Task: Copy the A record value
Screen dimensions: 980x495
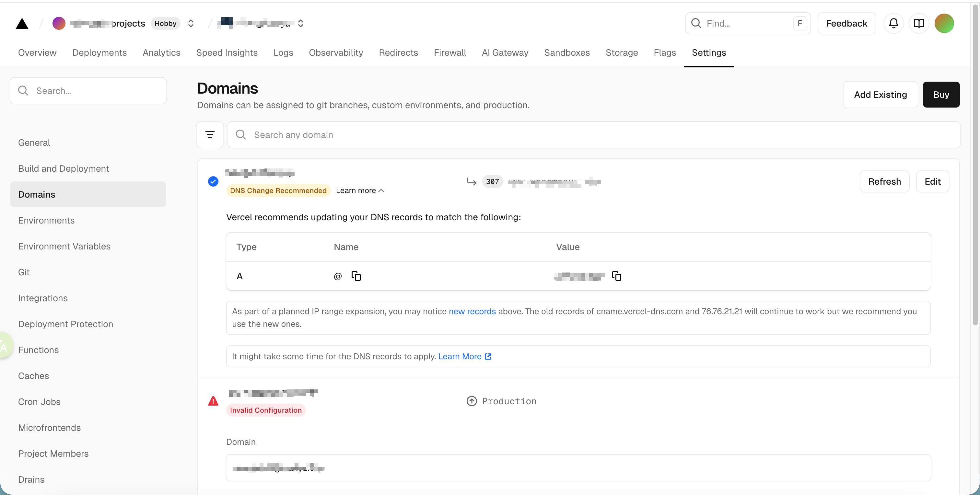Action: coord(616,276)
